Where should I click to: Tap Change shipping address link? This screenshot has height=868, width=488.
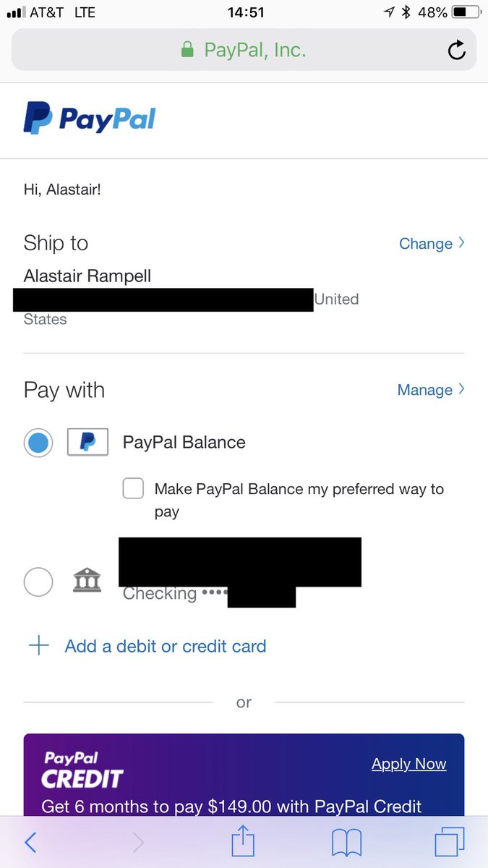click(x=431, y=244)
